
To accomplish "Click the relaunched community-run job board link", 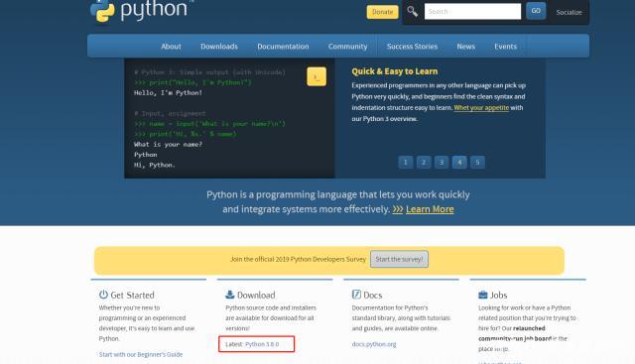I will click(x=515, y=333).
